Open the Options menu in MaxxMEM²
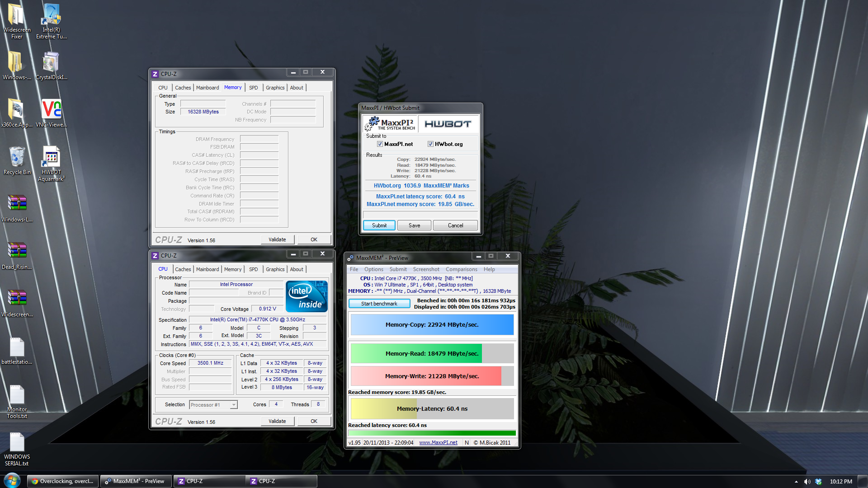The image size is (868, 488). pyautogui.click(x=374, y=269)
